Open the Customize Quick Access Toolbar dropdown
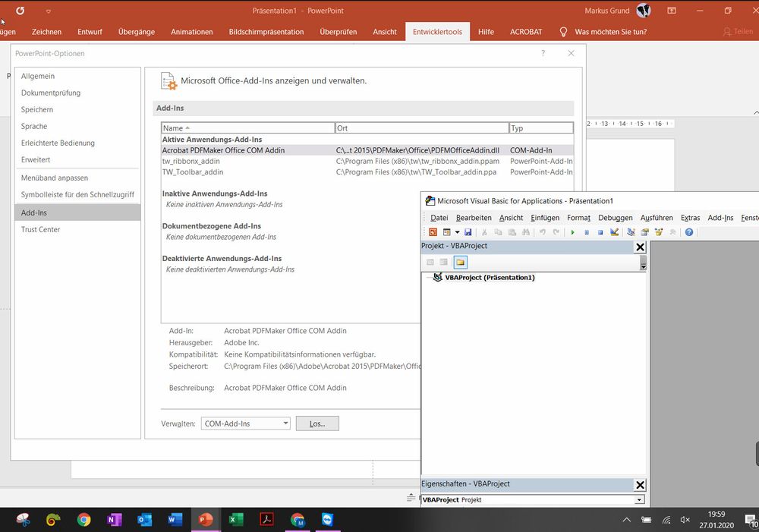The width and height of the screenshot is (759, 532). pos(49,11)
